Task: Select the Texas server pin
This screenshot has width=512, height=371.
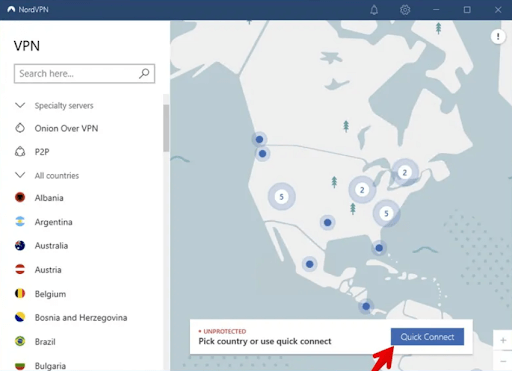Action: pos(328,222)
